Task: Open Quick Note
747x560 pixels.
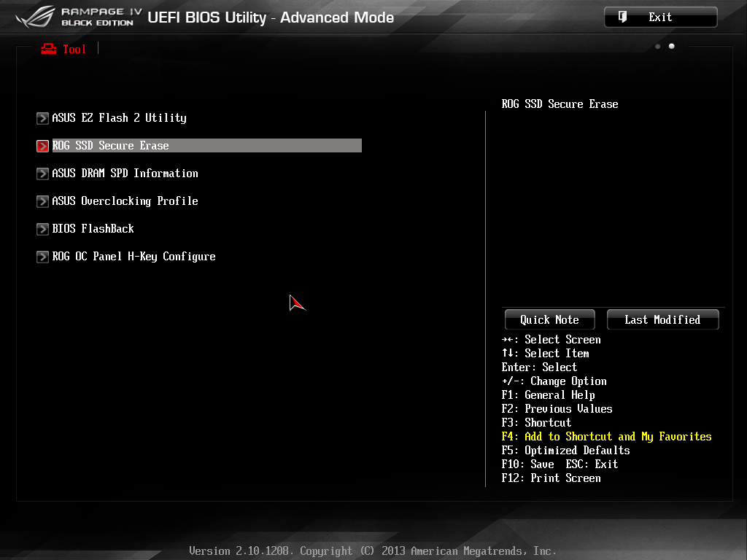Action: coord(549,319)
